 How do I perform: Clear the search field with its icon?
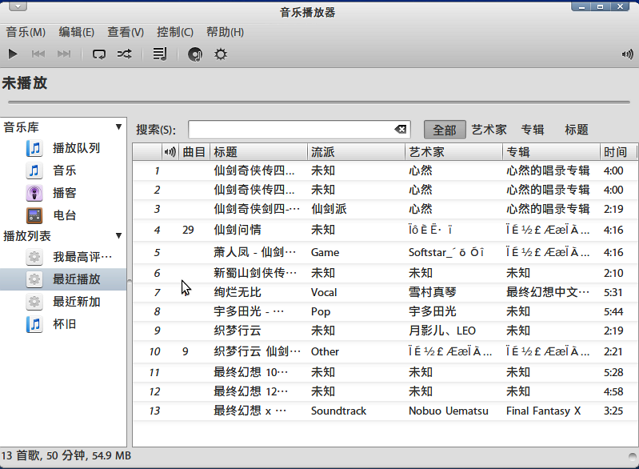click(400, 129)
